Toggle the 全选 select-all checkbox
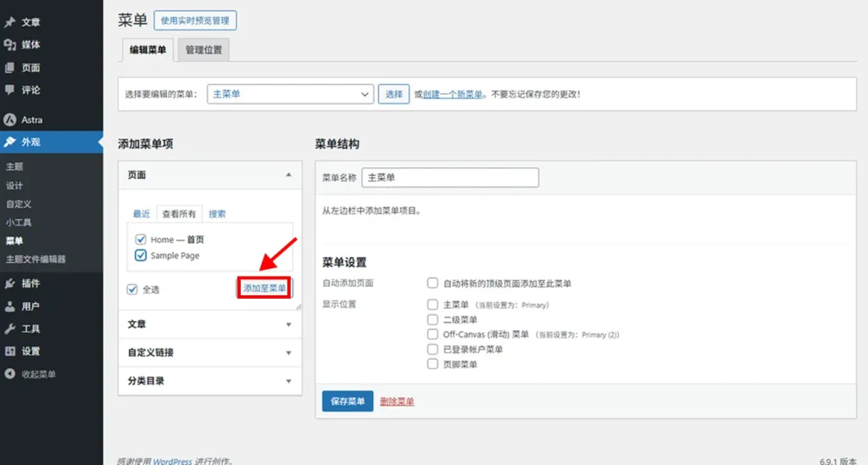The image size is (868, 465). 132,289
